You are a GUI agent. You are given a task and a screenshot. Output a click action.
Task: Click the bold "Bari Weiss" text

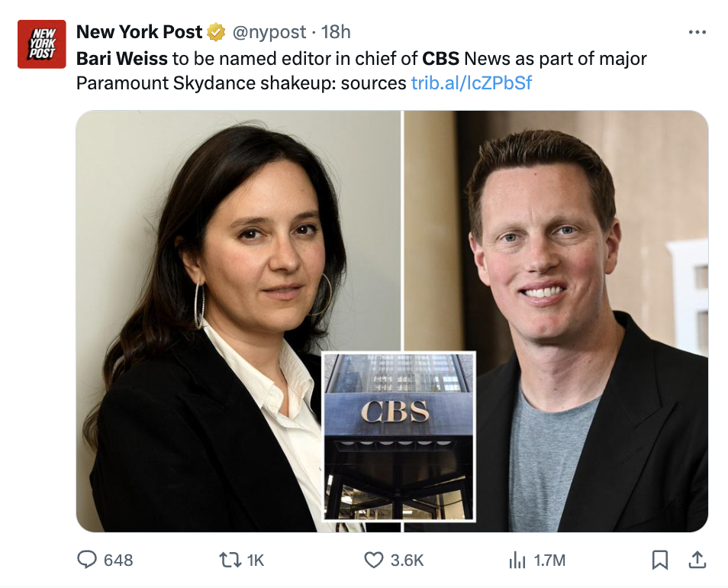(x=122, y=59)
